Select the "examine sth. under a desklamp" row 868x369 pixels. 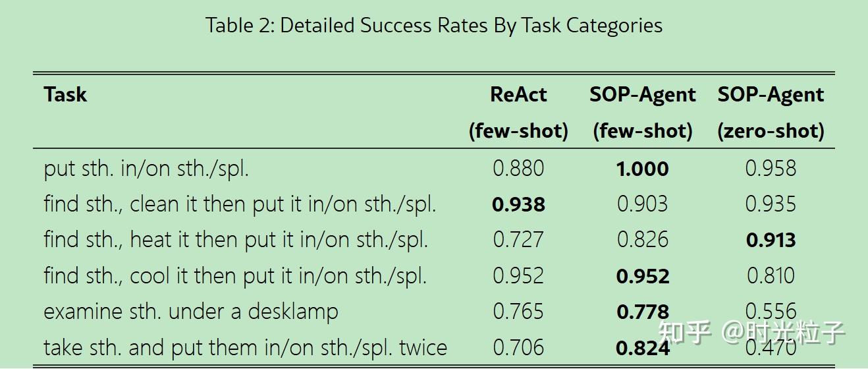tap(190, 312)
